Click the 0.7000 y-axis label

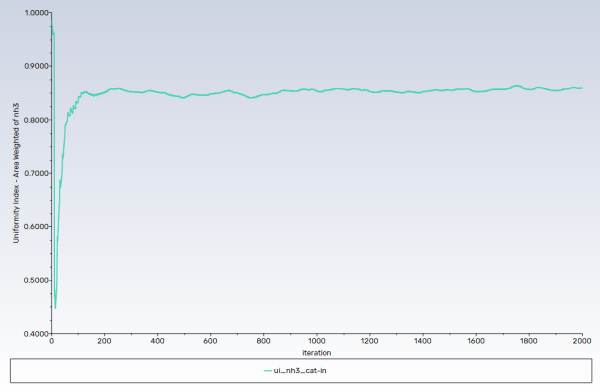(36, 173)
